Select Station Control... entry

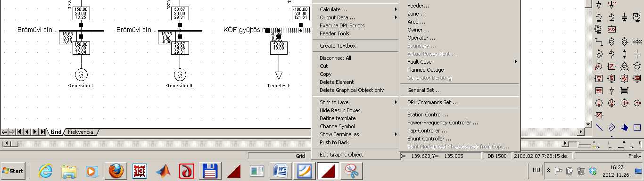pos(460,115)
